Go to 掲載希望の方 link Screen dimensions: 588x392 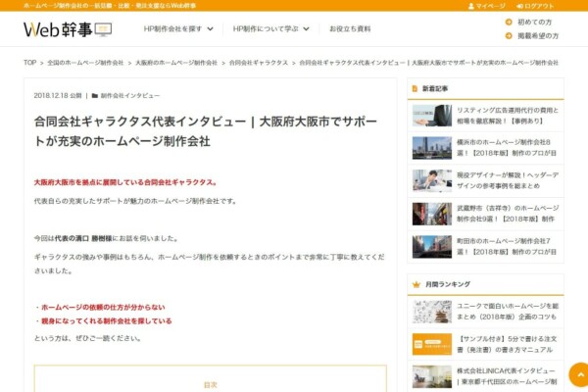click(x=538, y=36)
